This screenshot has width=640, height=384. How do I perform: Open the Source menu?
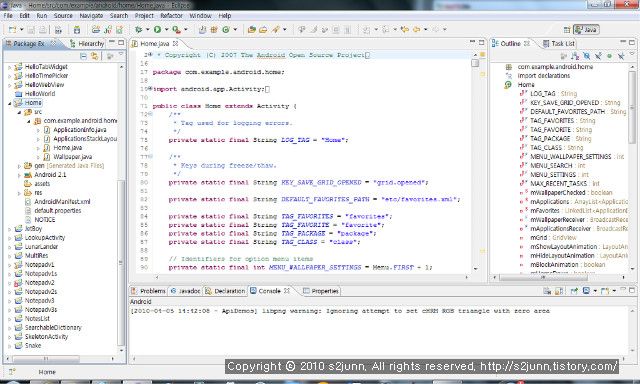pos(63,16)
